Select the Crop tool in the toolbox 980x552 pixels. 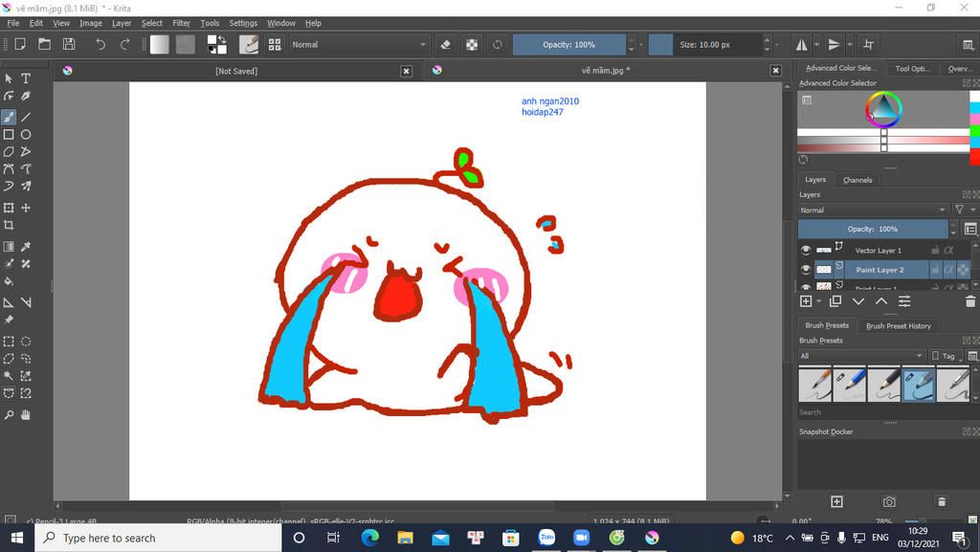pyautogui.click(x=9, y=225)
